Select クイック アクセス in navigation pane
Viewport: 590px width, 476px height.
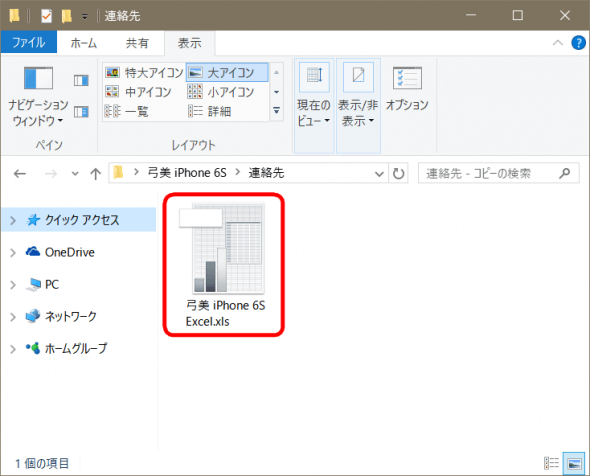(x=78, y=220)
